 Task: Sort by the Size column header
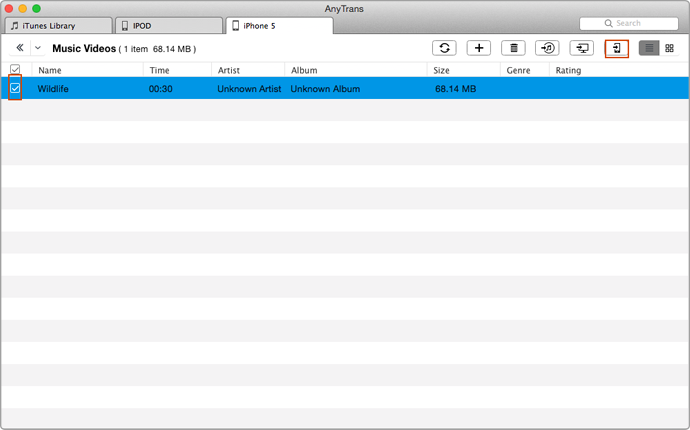(441, 70)
